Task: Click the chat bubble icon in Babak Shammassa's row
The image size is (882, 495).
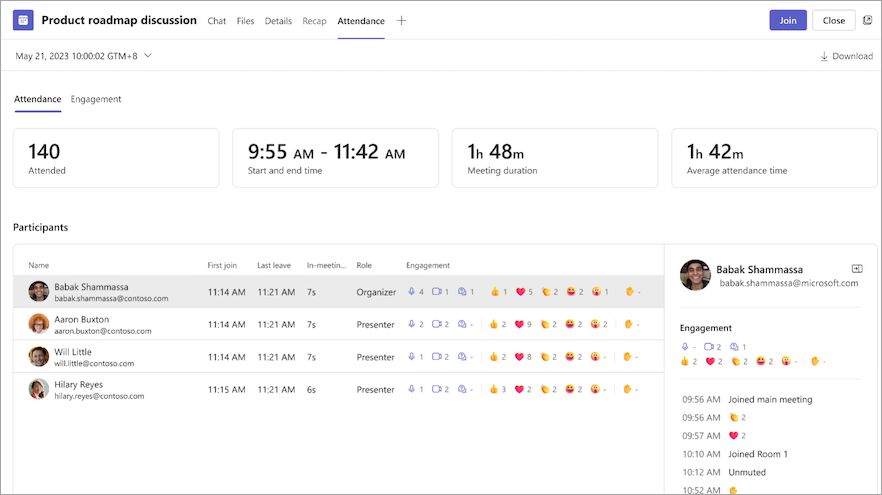Action: 462,292
